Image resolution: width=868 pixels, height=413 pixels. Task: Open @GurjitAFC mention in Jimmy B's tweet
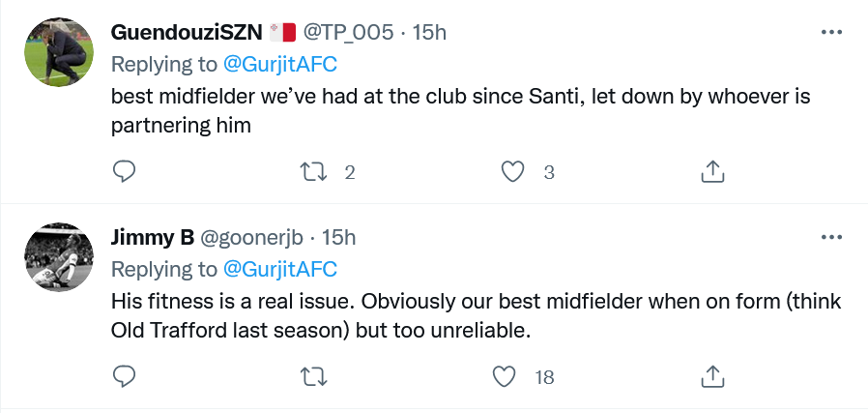pos(280,268)
